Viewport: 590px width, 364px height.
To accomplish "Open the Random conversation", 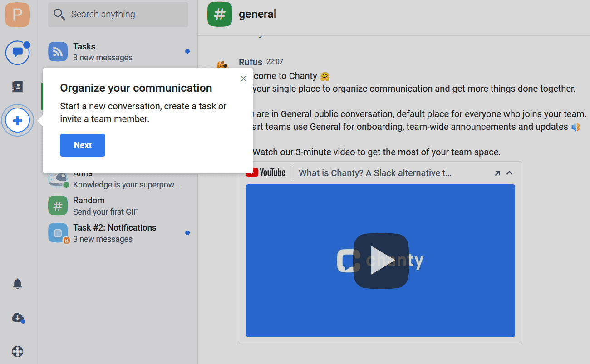I will [118, 206].
